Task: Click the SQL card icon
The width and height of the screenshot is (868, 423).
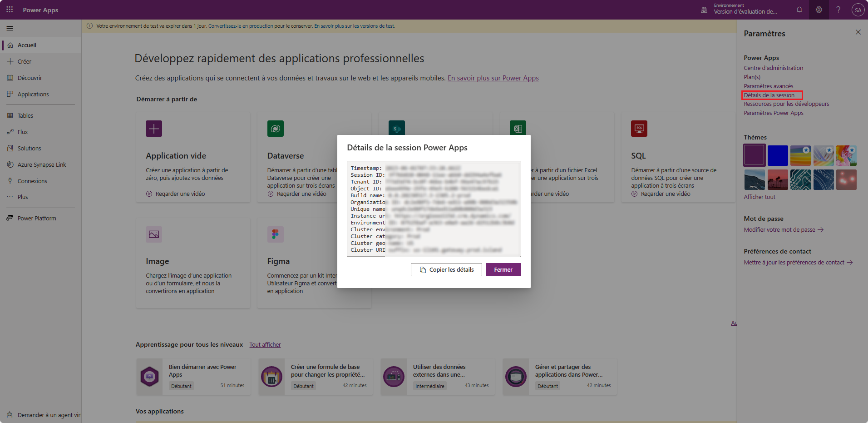Action: (639, 129)
